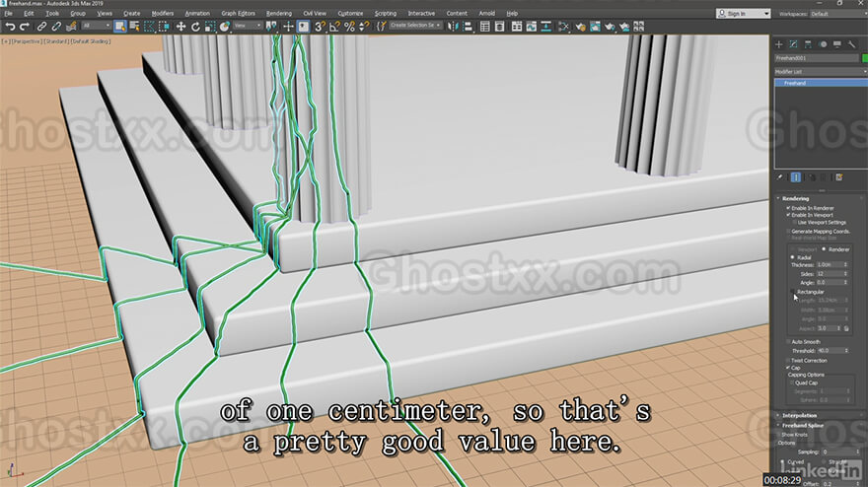Open the Create Selection Set dropdown
Screen dimensions: 868x487
point(414,26)
